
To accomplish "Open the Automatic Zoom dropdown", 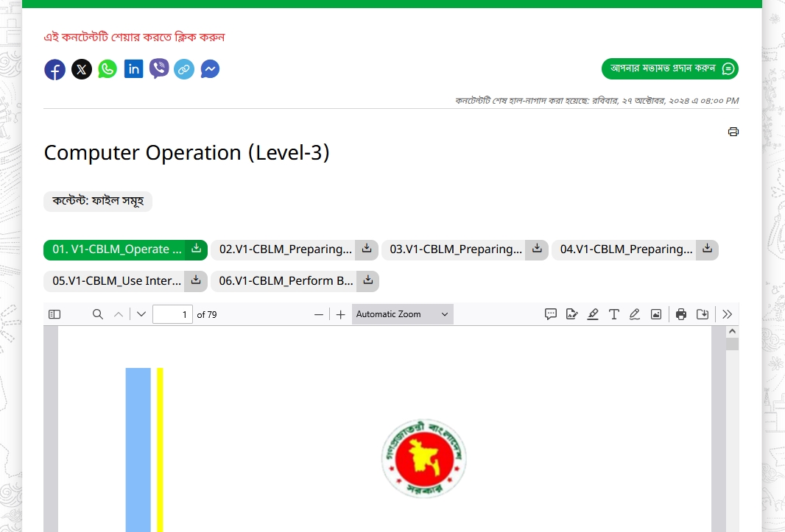I will pyautogui.click(x=402, y=314).
